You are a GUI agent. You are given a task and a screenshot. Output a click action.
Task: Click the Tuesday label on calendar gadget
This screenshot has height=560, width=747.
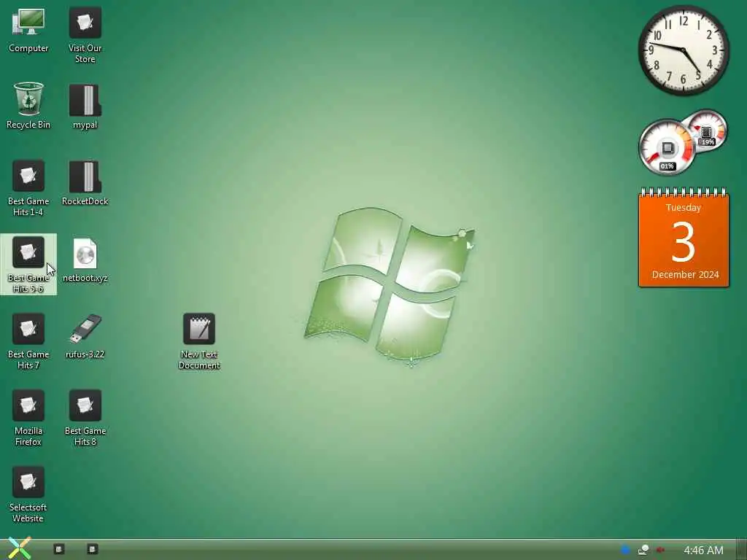point(683,208)
